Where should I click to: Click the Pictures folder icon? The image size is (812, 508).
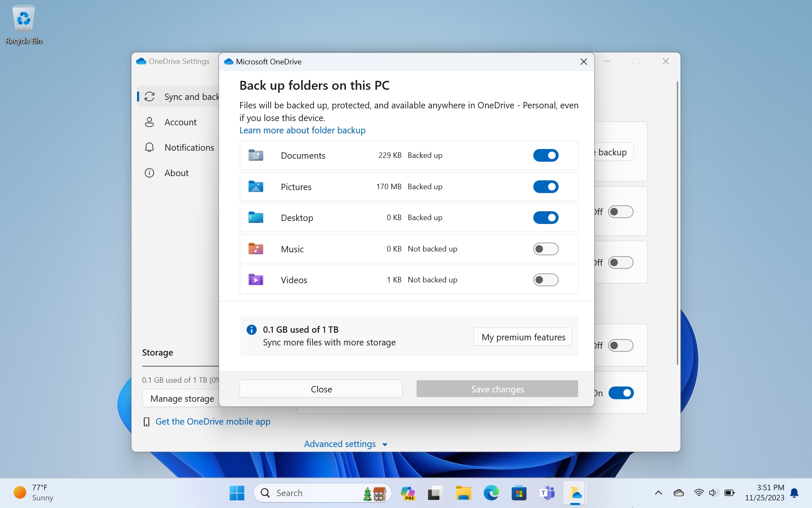pos(255,187)
